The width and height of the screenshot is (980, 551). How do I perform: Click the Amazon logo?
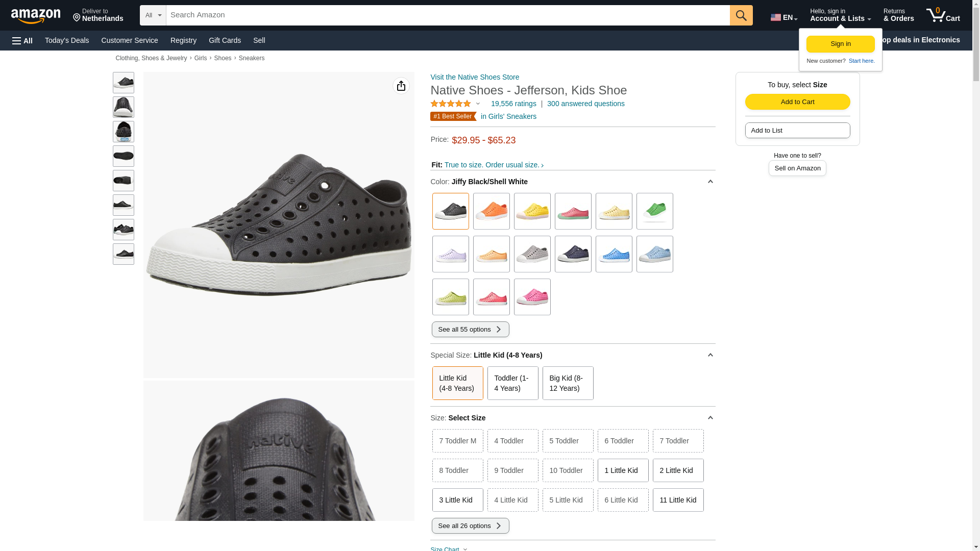click(x=36, y=16)
